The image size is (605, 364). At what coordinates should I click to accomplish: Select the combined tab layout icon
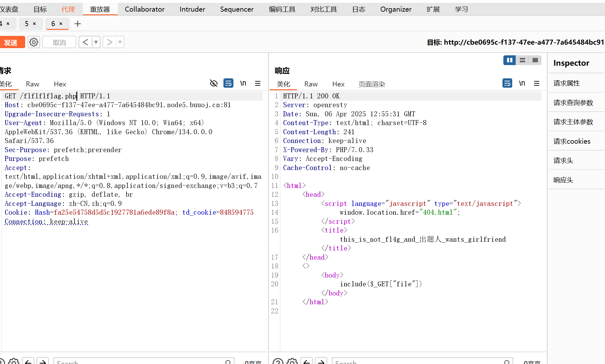tap(535, 60)
